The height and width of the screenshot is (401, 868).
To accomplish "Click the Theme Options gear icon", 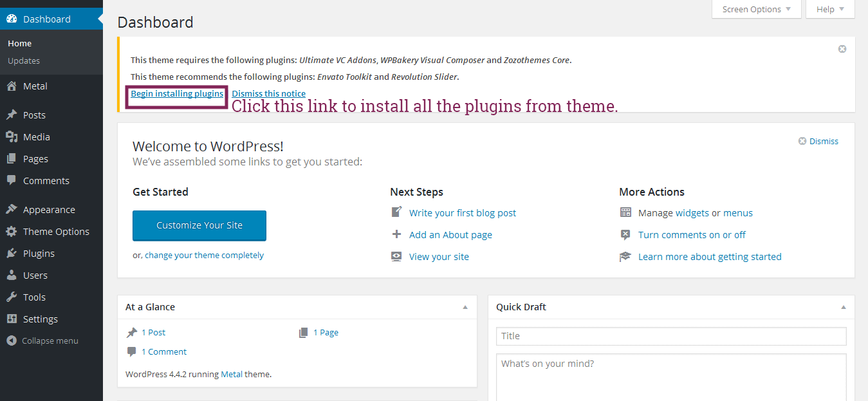I will pyautogui.click(x=12, y=232).
